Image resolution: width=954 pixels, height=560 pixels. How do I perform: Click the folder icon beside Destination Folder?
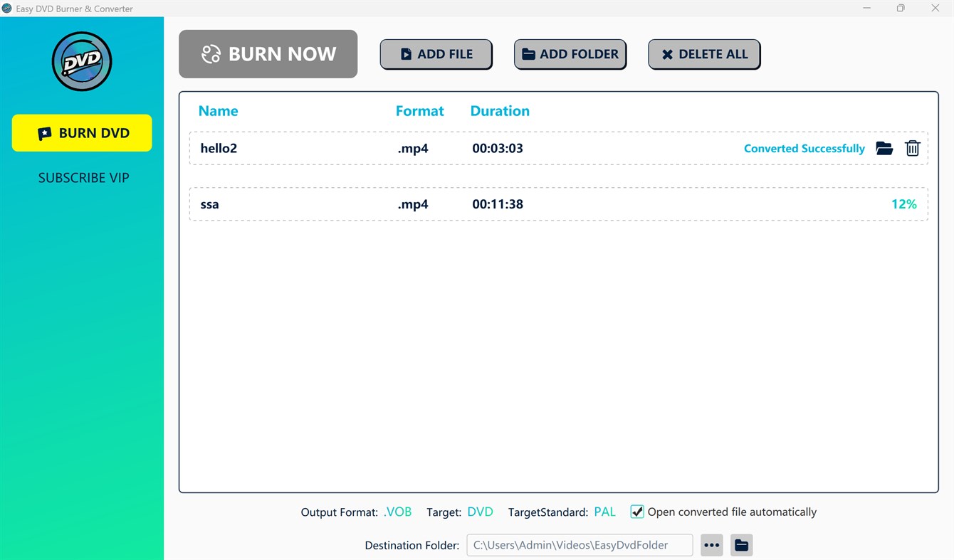(741, 545)
